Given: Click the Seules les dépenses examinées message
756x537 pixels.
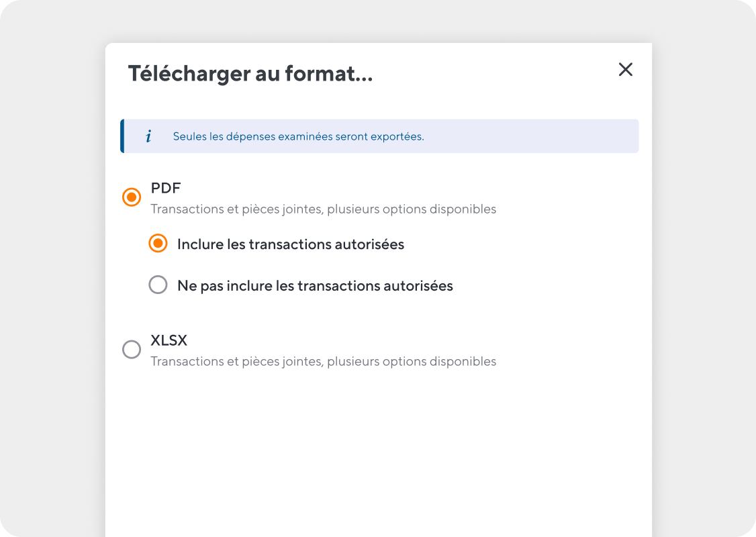Looking at the screenshot, I should coord(299,136).
